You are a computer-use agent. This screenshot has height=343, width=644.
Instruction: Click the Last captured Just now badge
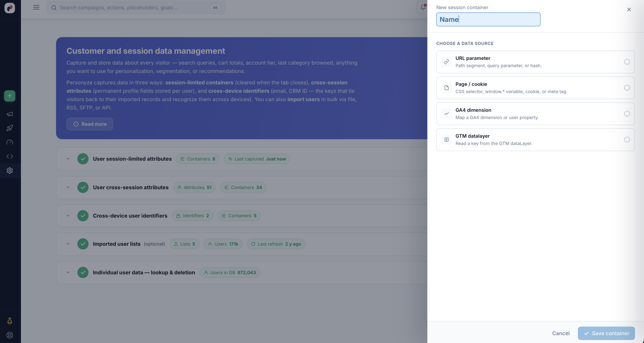point(257,159)
